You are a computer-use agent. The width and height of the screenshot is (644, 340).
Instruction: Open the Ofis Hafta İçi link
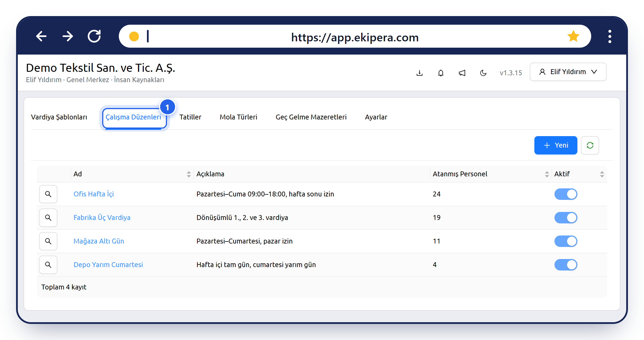tap(94, 194)
